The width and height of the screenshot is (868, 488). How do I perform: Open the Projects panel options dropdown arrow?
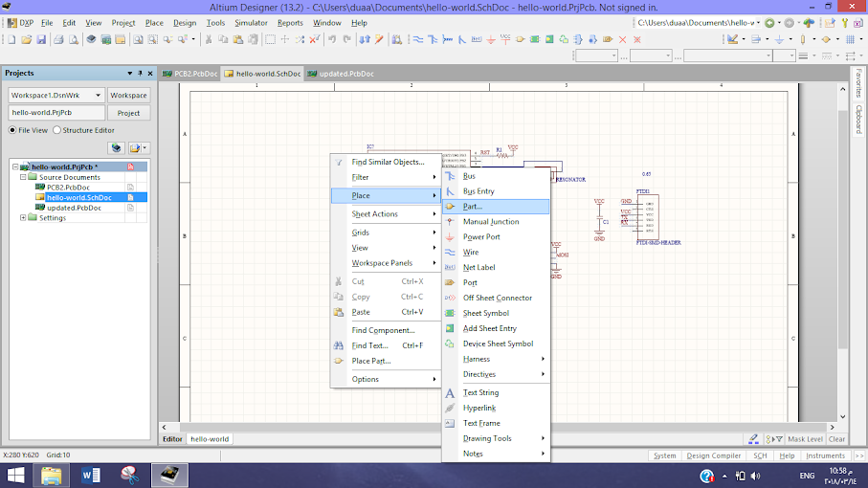point(129,73)
